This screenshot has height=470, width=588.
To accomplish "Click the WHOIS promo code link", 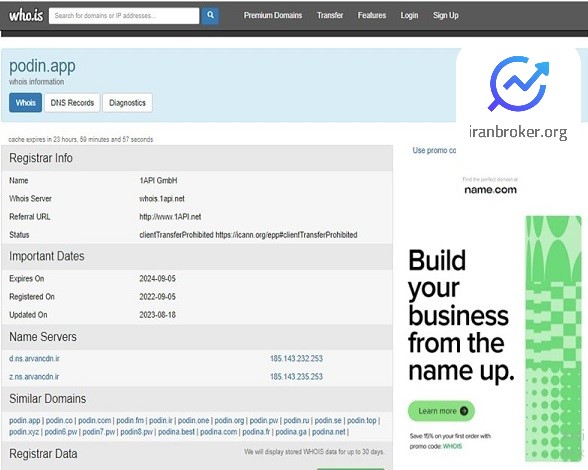I will coord(452,446).
